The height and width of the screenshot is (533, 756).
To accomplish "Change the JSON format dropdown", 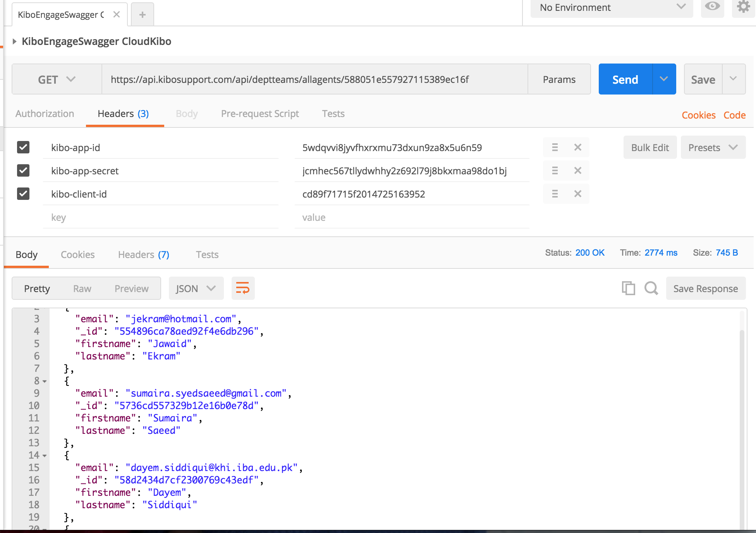I will [196, 288].
